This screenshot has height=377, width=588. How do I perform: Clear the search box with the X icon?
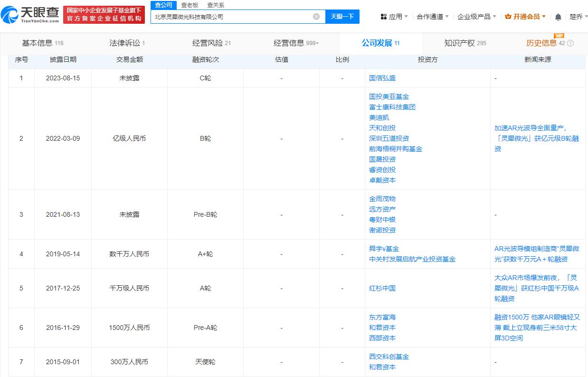point(316,17)
